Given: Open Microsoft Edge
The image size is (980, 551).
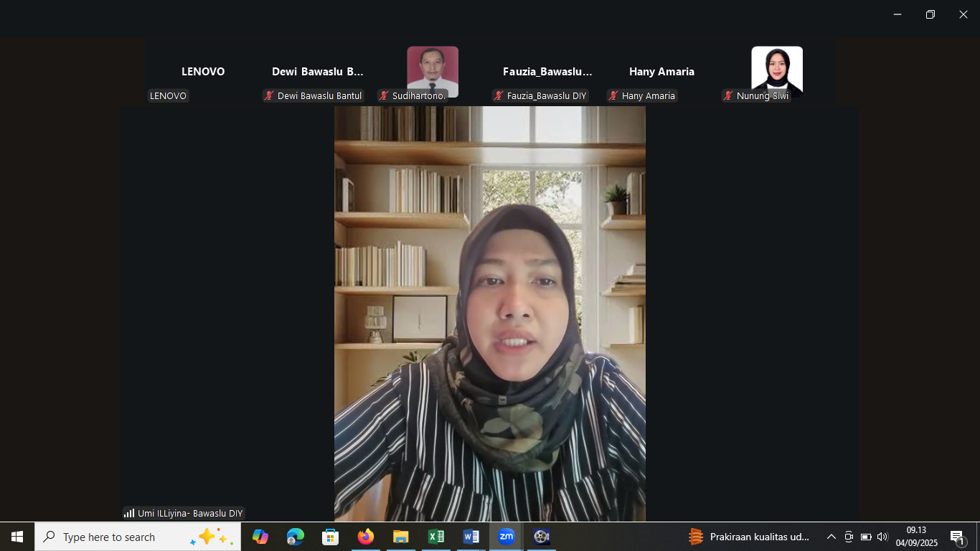Looking at the screenshot, I should point(295,537).
